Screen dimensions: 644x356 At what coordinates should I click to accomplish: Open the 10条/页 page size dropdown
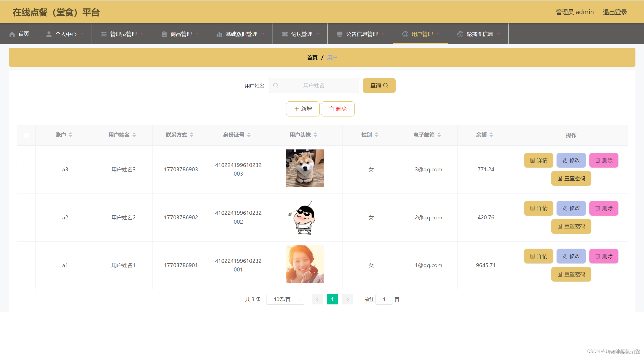[x=285, y=299]
